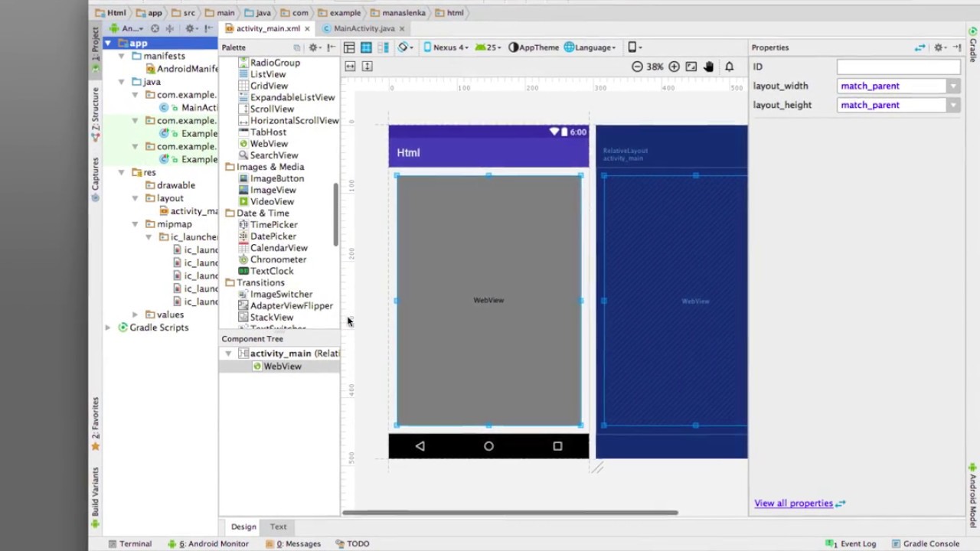Hide the Palette panel
Image resolution: width=980 pixels, height=551 pixels.
(331, 47)
